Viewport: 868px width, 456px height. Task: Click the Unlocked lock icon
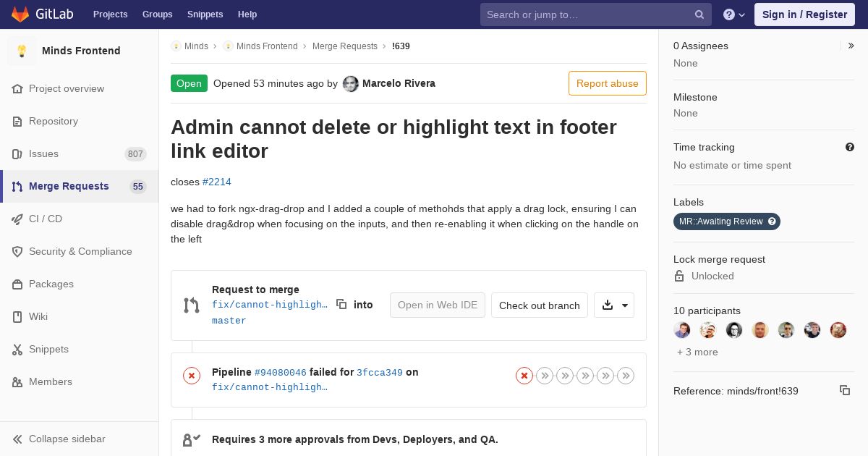pos(679,276)
